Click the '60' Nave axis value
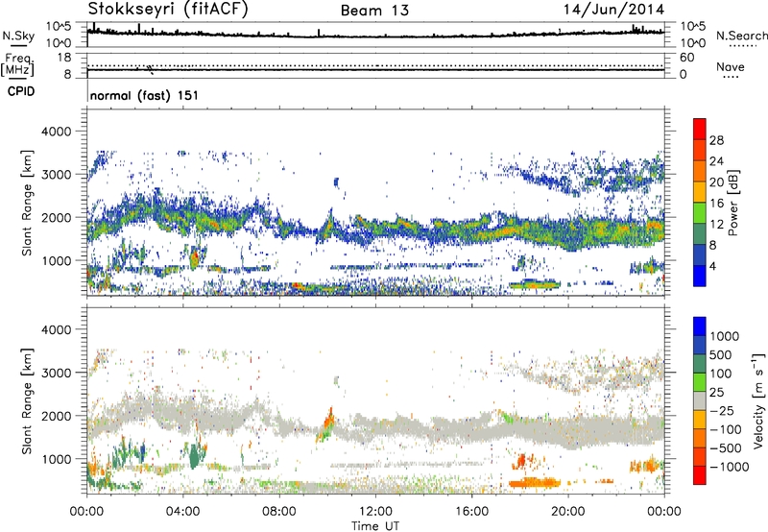 (686, 58)
